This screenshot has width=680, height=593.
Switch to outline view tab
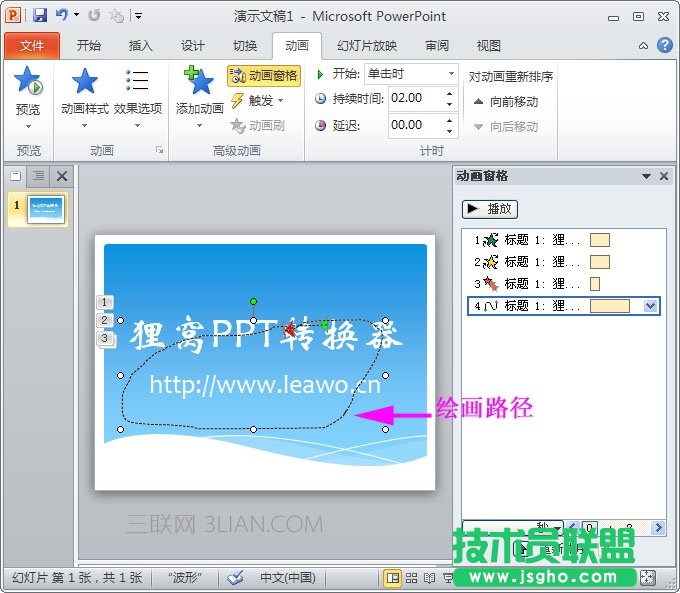click(39, 176)
